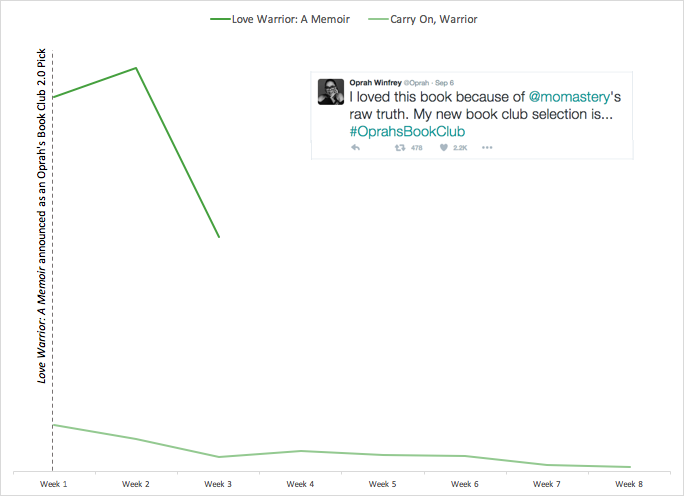
Task: Click the vertical Oprah's Book Club annotation text
Action: (41, 216)
